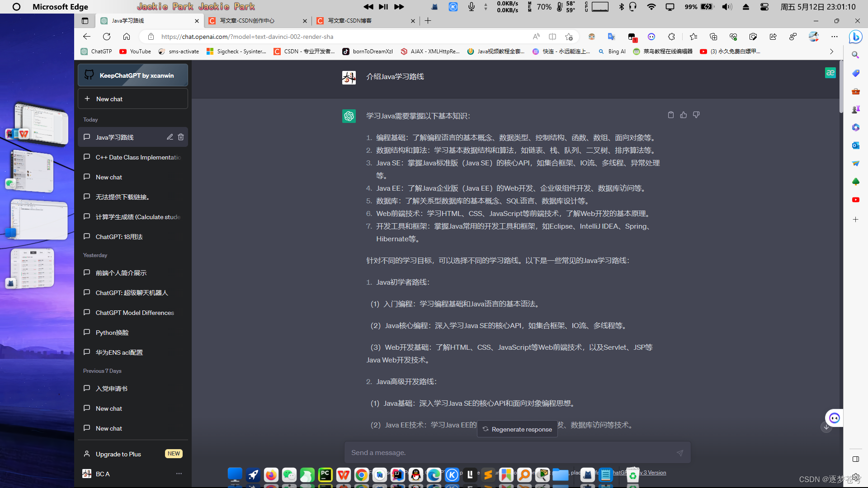The height and width of the screenshot is (488, 868).
Task: Click scroll-to-bottom arrow in chat
Action: point(826,427)
